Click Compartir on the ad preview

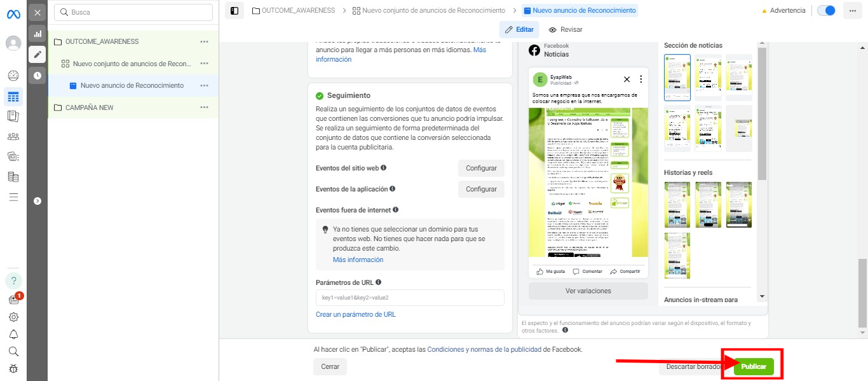625,271
